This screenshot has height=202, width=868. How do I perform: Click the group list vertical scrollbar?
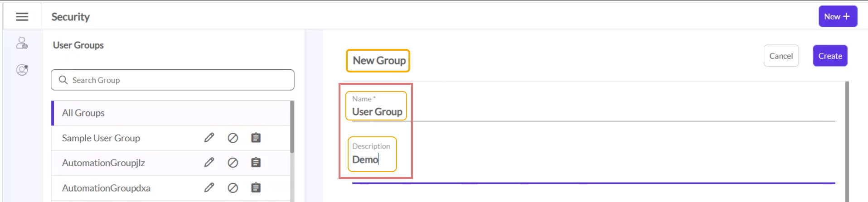pos(292,127)
